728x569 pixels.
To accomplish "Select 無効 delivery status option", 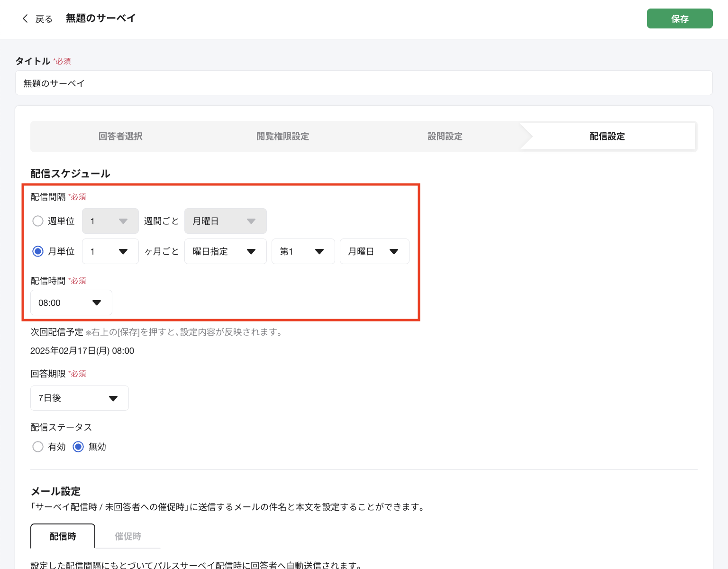I will point(77,447).
